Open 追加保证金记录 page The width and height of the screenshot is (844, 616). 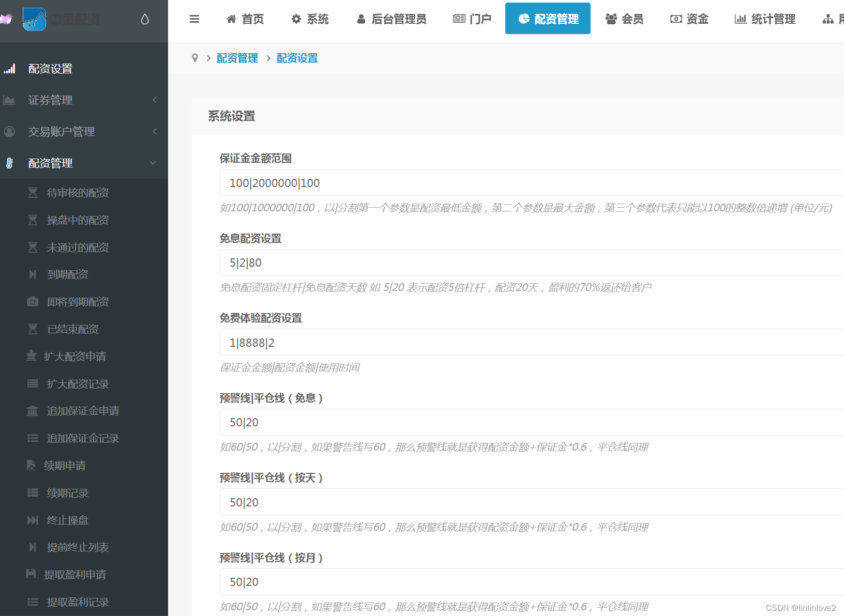84,438
